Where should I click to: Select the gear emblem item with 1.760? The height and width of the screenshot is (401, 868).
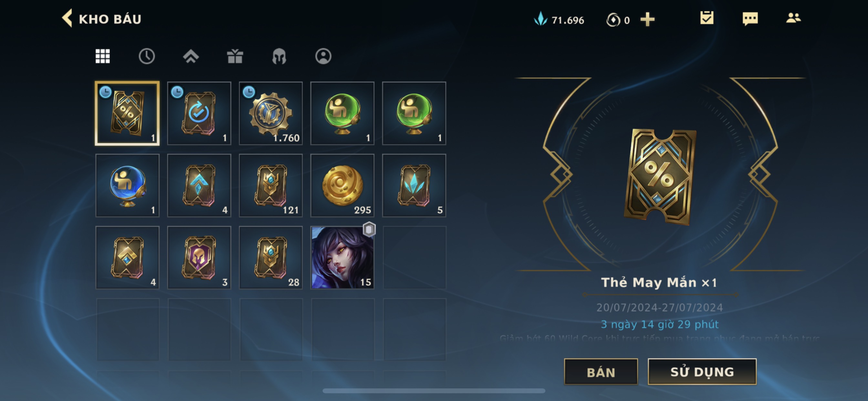pos(271,113)
